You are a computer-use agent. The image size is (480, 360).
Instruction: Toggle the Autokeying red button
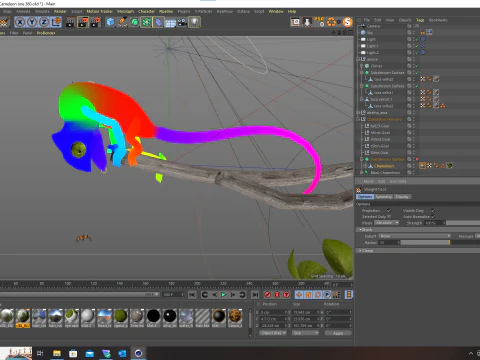[277, 295]
